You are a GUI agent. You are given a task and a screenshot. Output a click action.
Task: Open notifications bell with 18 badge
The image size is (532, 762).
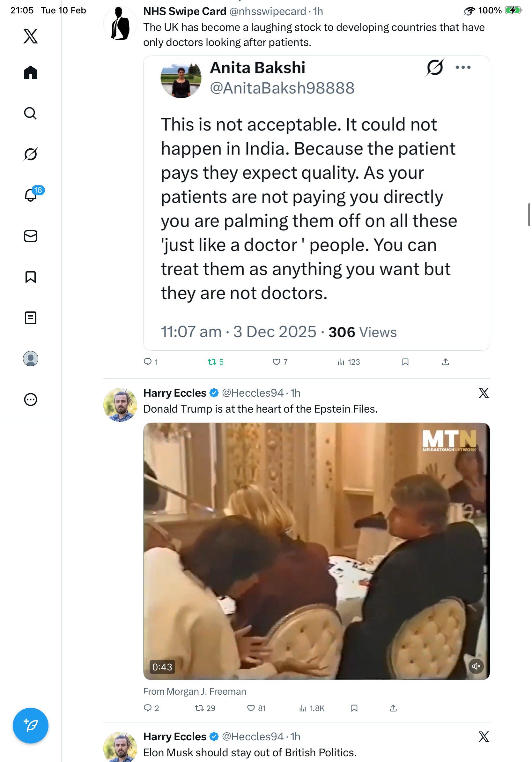(31, 195)
